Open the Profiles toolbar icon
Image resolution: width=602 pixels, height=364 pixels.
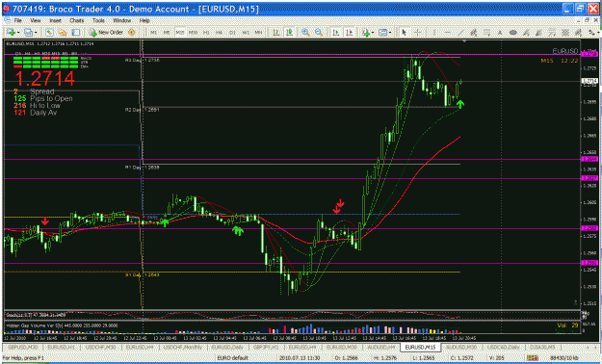[28, 33]
